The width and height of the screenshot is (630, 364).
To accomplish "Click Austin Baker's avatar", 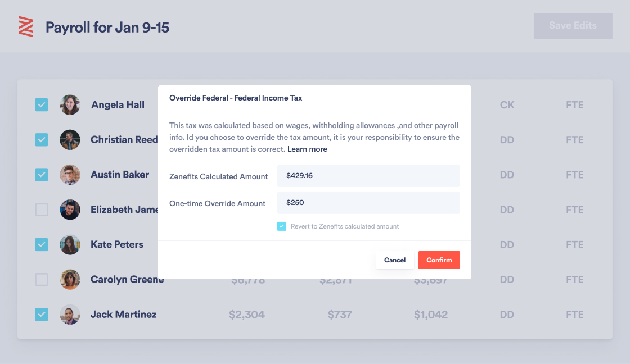I will pyautogui.click(x=70, y=175).
